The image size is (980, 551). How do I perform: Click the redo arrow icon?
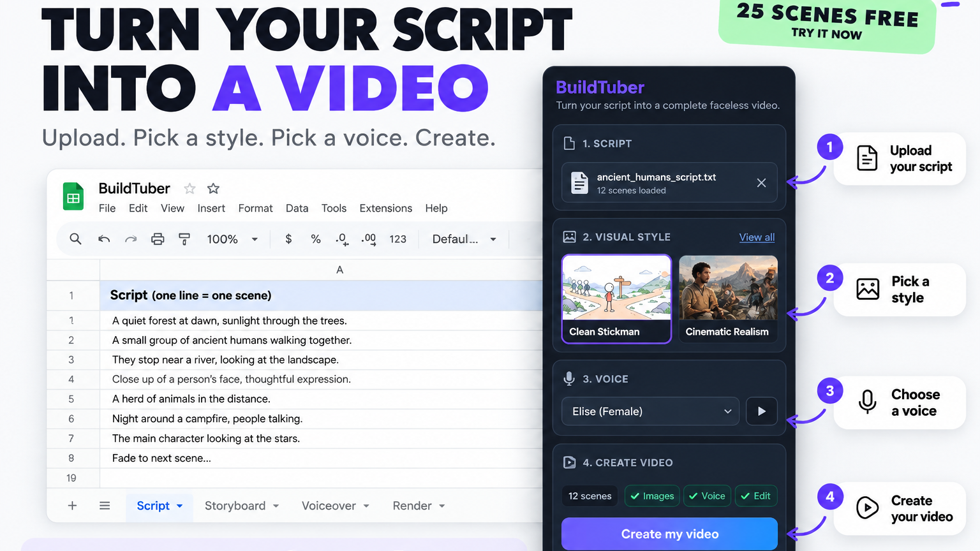(131, 239)
